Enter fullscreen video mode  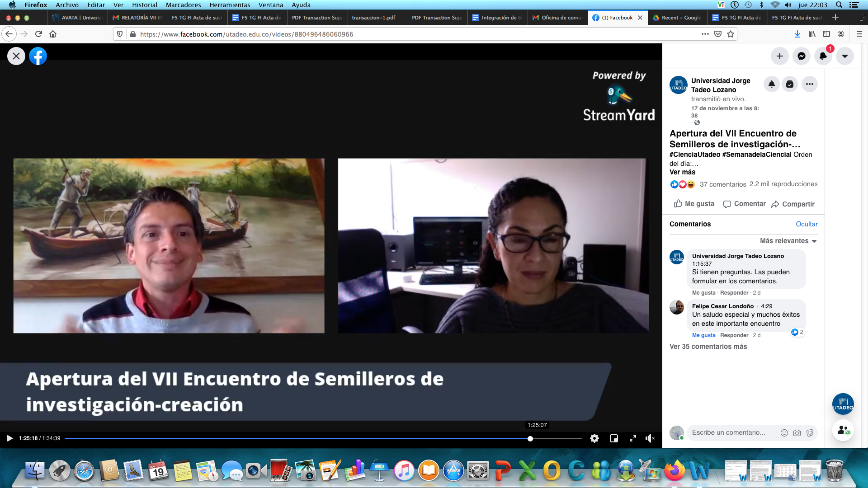(632, 438)
